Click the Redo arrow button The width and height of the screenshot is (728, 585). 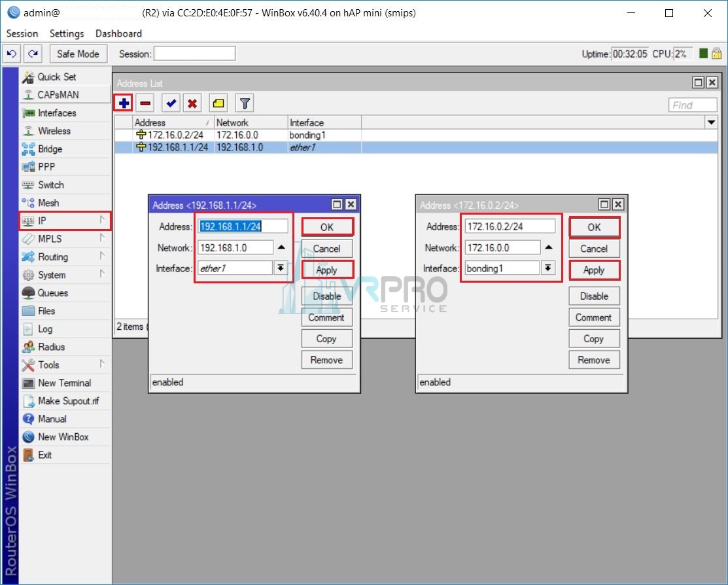click(33, 54)
